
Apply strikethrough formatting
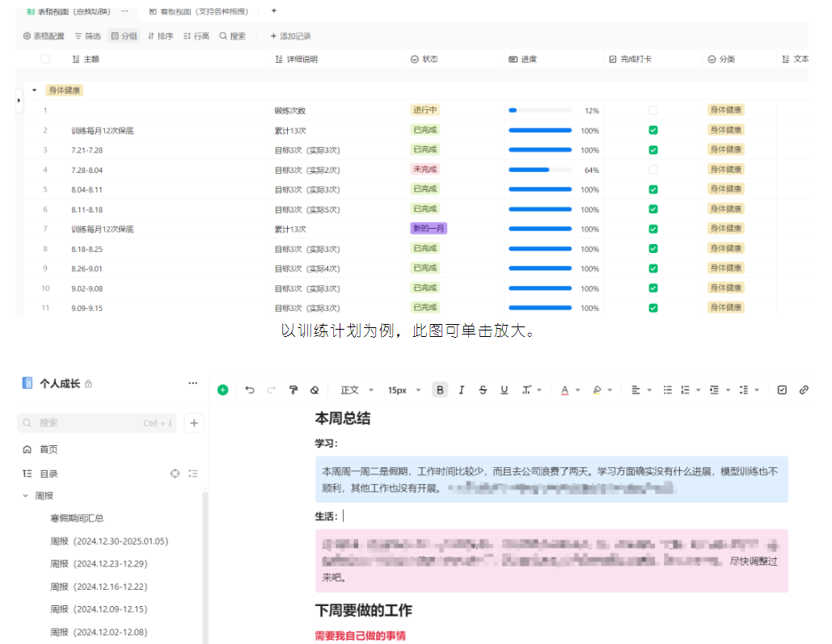click(483, 390)
